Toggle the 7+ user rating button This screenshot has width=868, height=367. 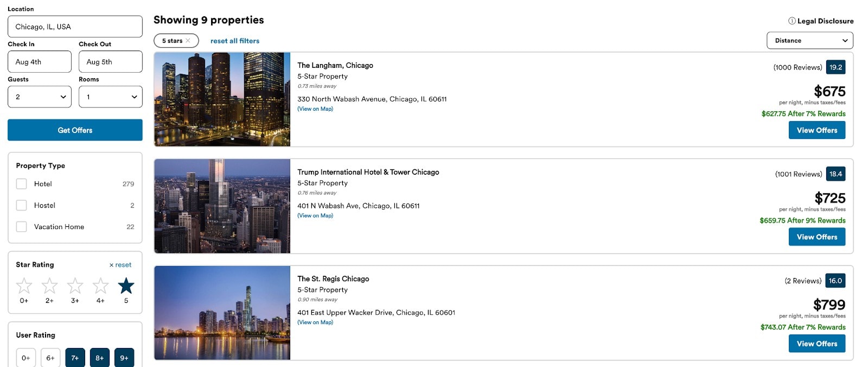75,358
